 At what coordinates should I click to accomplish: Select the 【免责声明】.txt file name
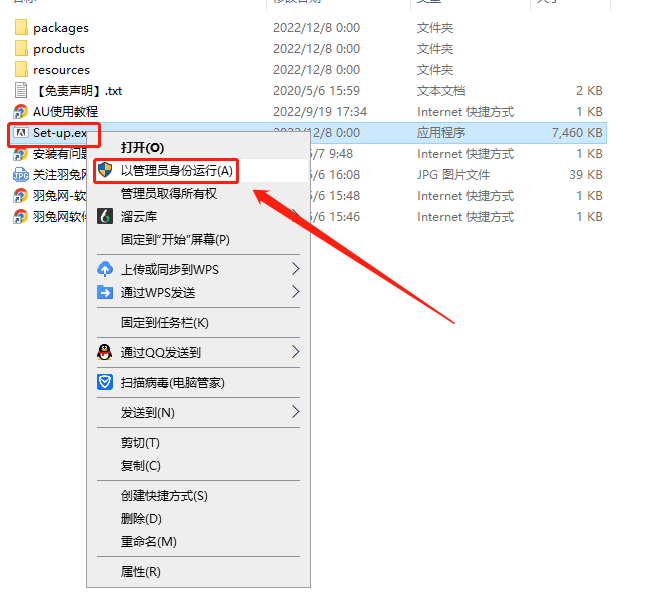[x=78, y=91]
